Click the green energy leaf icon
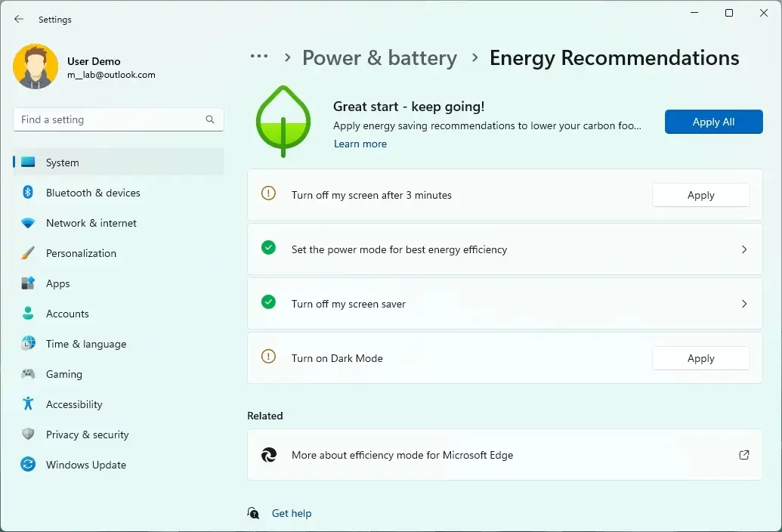 pyautogui.click(x=283, y=121)
